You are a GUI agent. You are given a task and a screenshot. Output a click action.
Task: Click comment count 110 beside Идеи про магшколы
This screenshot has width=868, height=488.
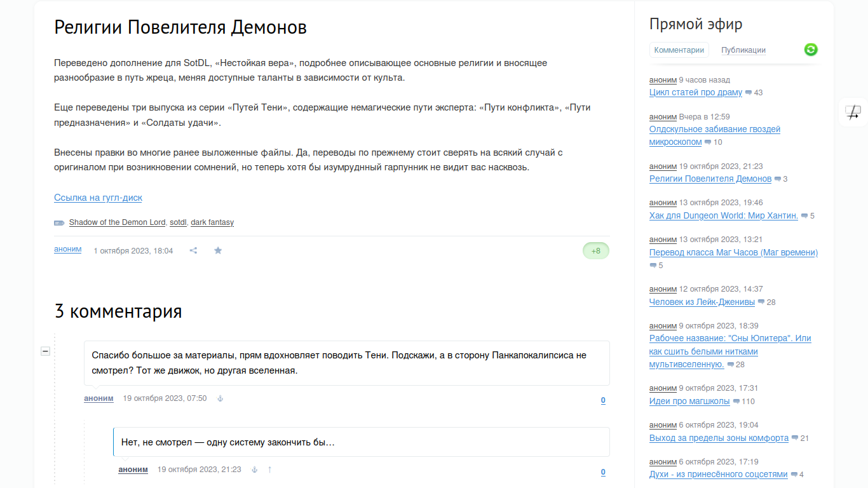748,402
